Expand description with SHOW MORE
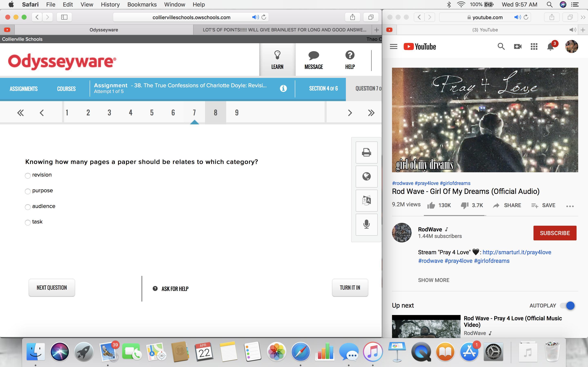Viewport: 588px width, 367px height. click(x=434, y=280)
